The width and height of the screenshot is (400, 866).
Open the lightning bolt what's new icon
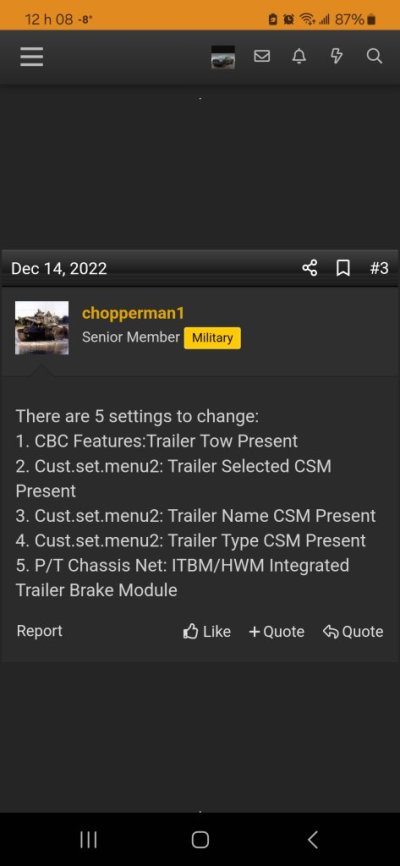[x=336, y=56]
